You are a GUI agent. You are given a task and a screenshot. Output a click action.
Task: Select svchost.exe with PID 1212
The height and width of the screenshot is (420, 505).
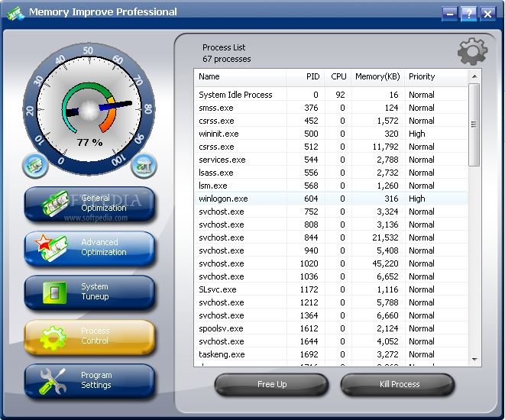pyautogui.click(x=331, y=302)
